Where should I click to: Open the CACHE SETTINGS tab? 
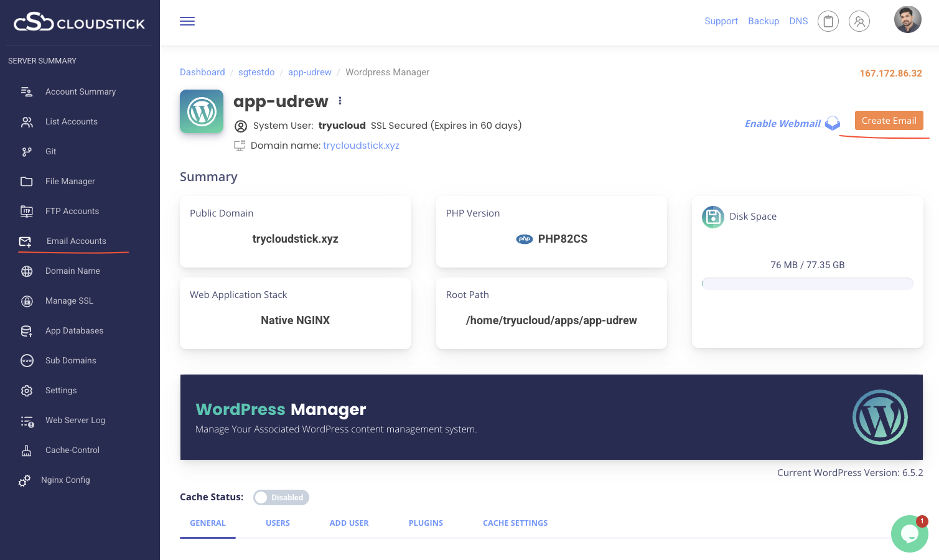pyautogui.click(x=515, y=523)
